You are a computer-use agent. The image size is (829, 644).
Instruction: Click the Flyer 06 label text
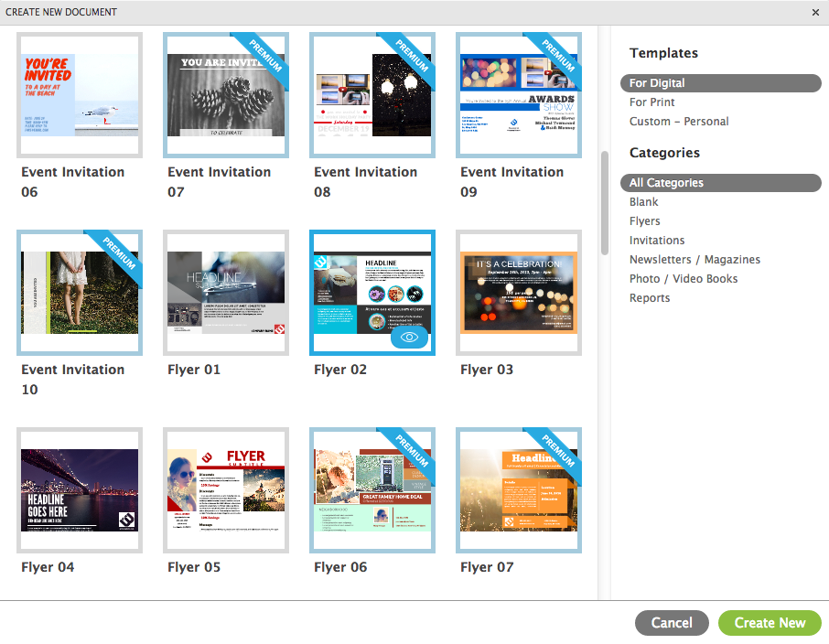point(340,567)
